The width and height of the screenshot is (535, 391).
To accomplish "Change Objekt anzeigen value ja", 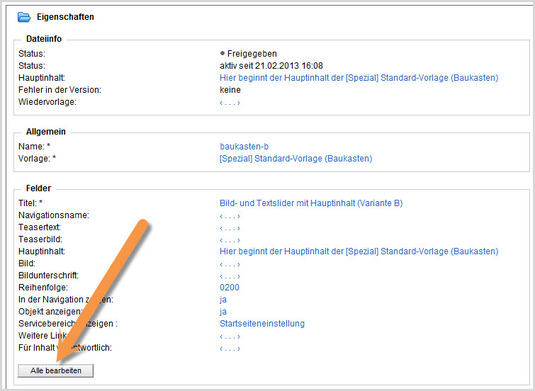I will click(x=223, y=312).
